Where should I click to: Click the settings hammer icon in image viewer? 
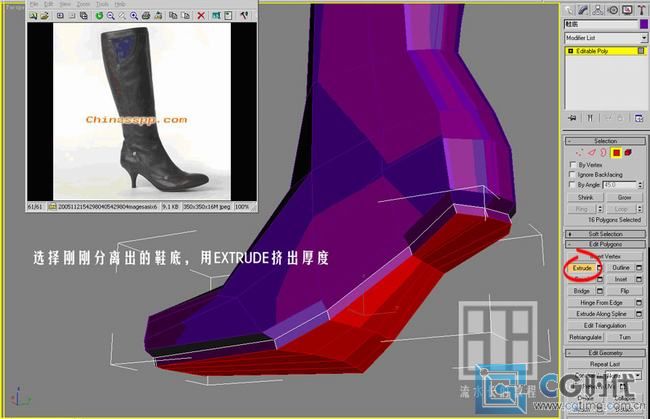click(245, 16)
